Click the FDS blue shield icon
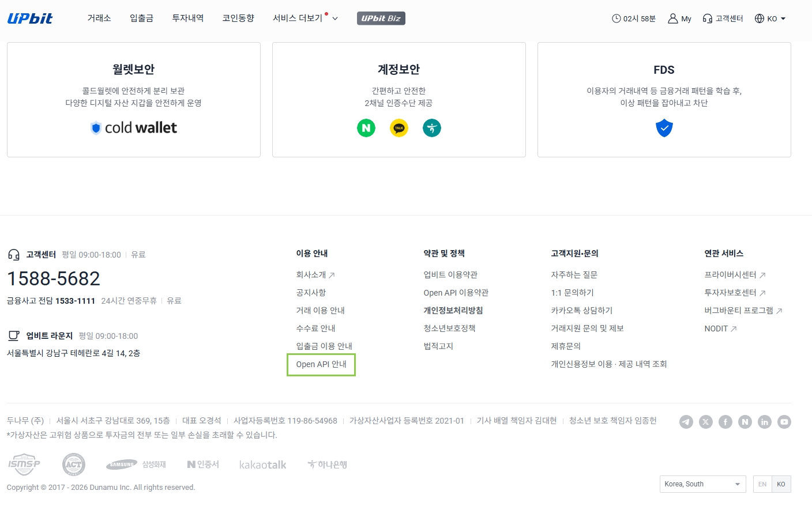812x506 pixels. [x=664, y=128]
